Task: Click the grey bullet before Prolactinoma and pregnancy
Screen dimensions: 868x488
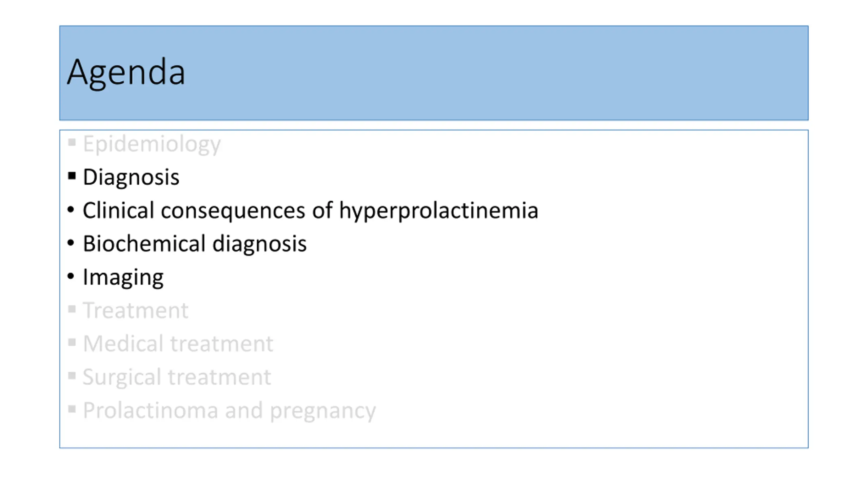Action: tap(72, 409)
